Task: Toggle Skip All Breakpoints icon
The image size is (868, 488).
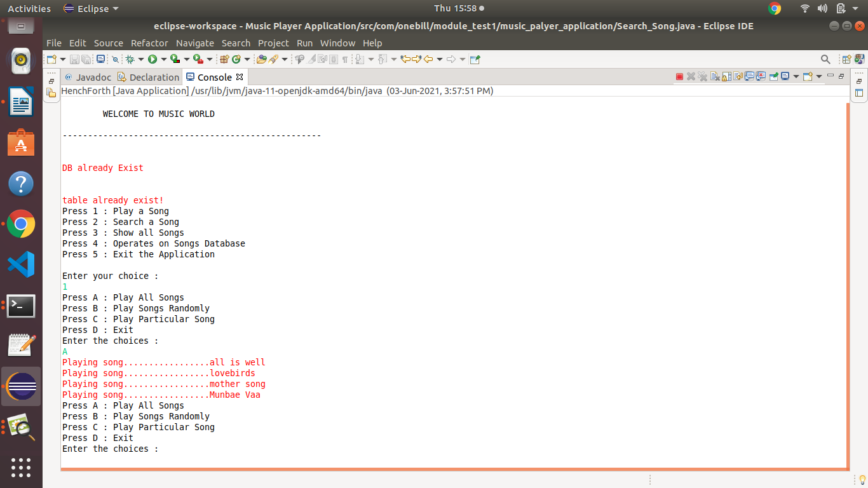Action: click(x=115, y=59)
